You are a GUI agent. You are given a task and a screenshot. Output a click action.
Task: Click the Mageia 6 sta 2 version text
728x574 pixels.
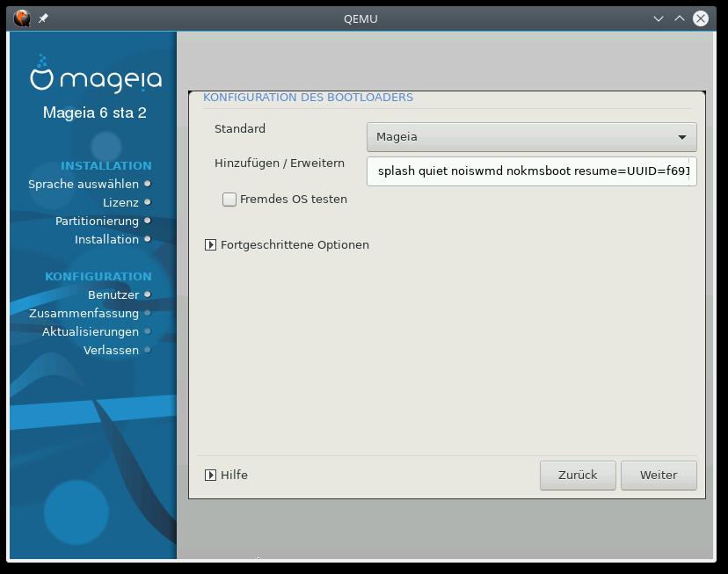(95, 113)
